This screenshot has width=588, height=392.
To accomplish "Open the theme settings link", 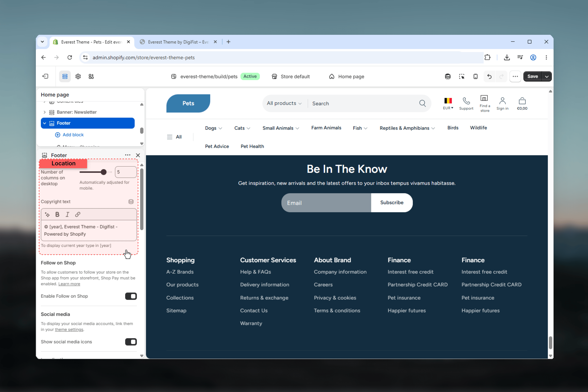I will pyautogui.click(x=69, y=329).
